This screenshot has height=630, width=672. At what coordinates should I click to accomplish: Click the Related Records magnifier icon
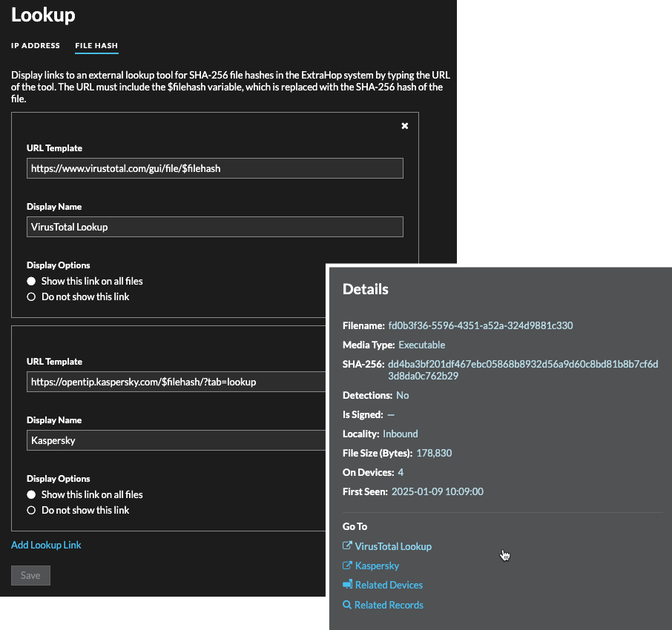click(x=346, y=604)
